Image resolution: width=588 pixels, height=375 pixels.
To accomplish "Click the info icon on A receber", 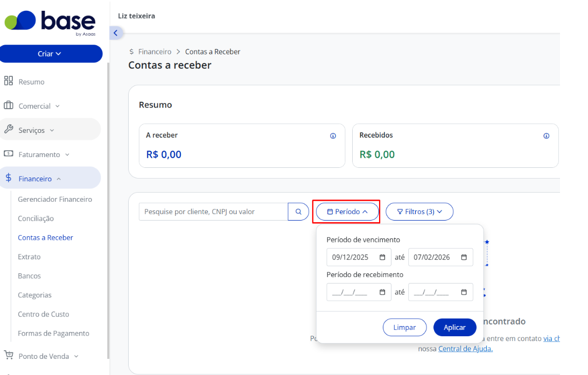I will [x=333, y=136].
